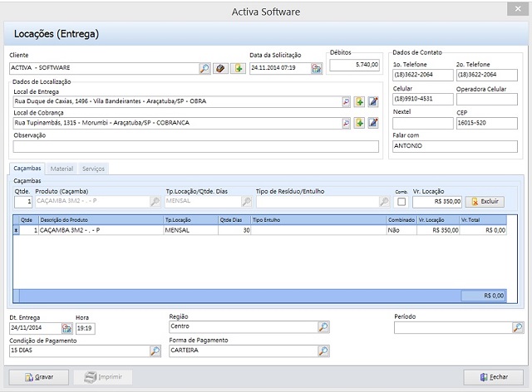Click the Excluir button
Image resolution: width=532 pixels, height=392 pixels.
(x=485, y=202)
